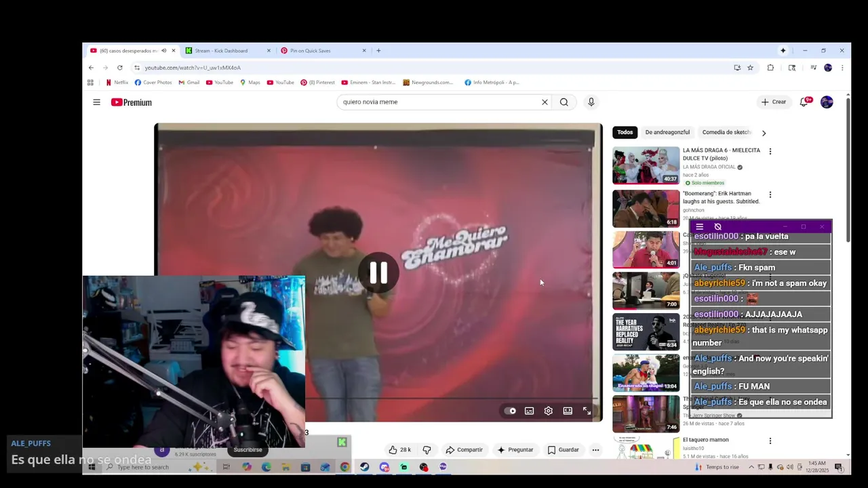Start voice search with microphone icon
The height and width of the screenshot is (488, 868).
(591, 102)
